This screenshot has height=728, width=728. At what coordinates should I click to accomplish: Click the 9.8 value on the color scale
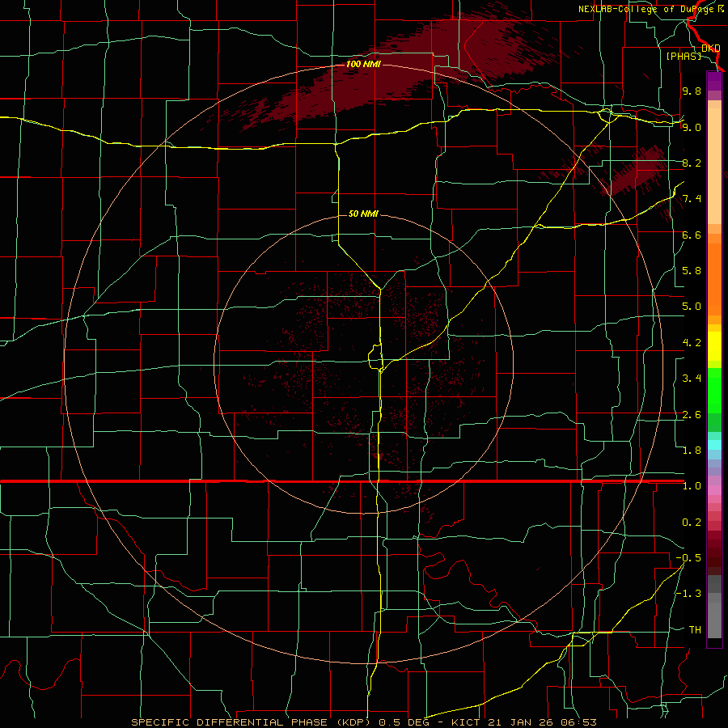[692, 91]
